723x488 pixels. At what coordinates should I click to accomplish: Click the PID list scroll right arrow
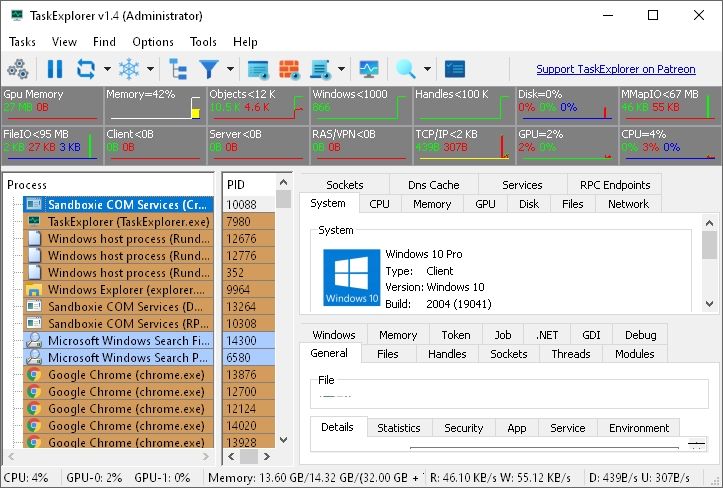click(267, 457)
